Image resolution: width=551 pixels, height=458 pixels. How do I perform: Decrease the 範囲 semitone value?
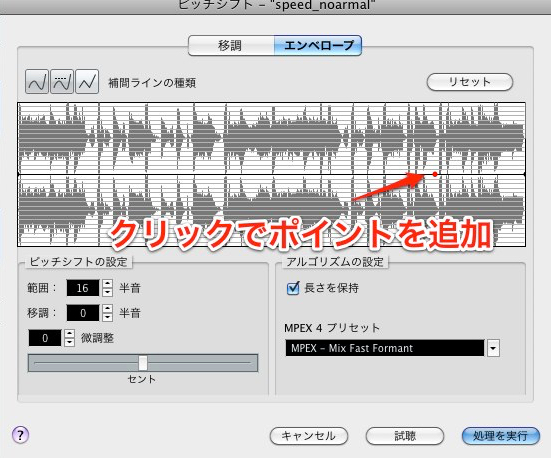click(108, 292)
